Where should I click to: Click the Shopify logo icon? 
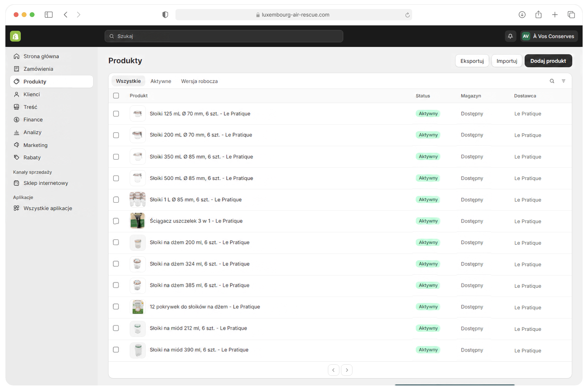tap(15, 36)
